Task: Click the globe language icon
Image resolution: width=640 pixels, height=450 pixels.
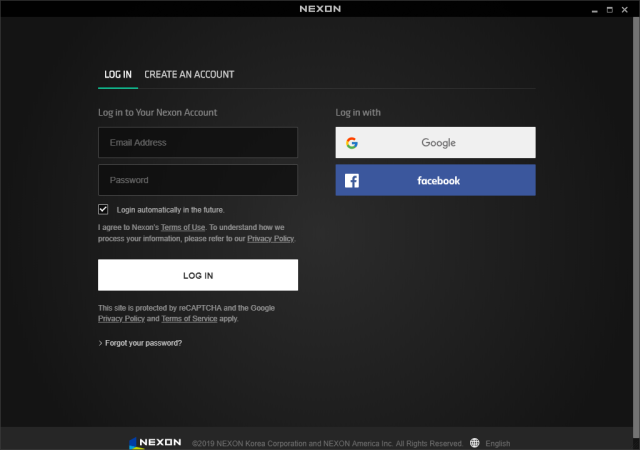Action: [x=474, y=443]
